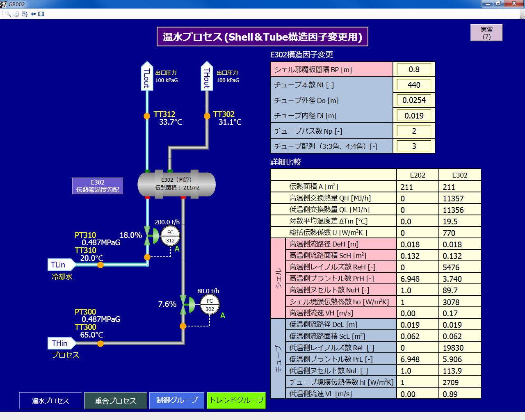The height and width of the screenshot is (420, 525).
Task: Click the shell baffle spacing BP input field
Action: (x=414, y=69)
